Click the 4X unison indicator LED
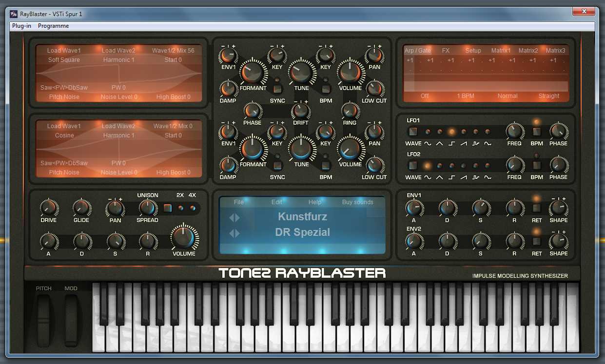Screen dimensions: 605x364 (x=193, y=208)
